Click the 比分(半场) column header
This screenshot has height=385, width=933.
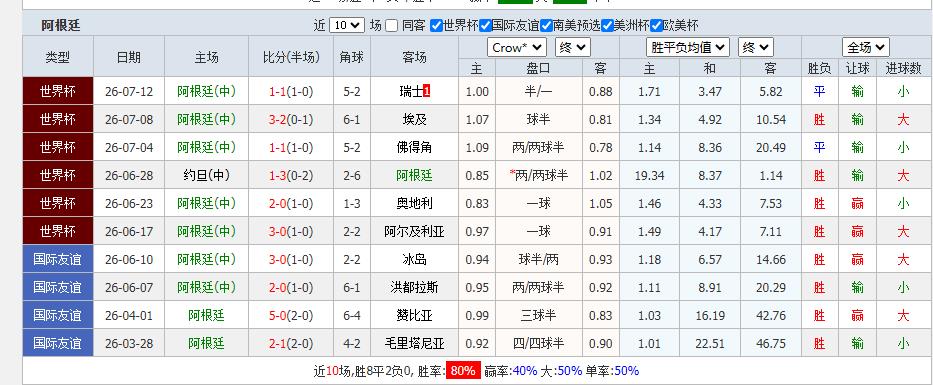(x=291, y=57)
